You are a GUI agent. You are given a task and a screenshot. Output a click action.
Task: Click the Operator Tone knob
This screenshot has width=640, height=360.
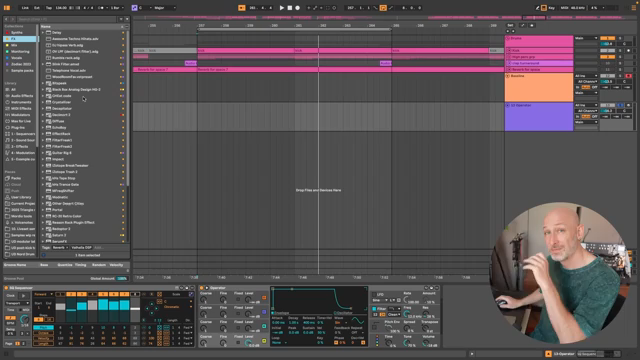pos(407,344)
